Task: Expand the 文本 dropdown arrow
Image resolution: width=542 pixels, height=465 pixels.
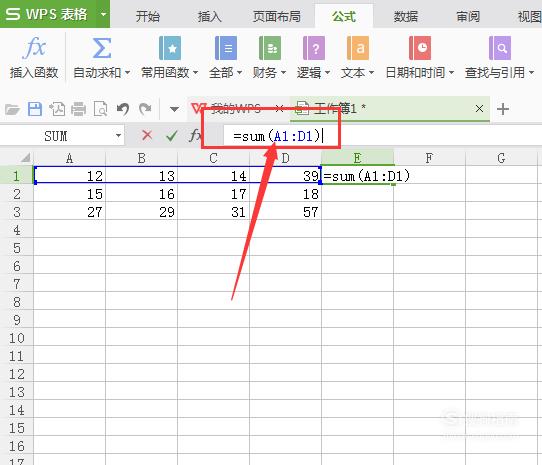Action: 372,73
